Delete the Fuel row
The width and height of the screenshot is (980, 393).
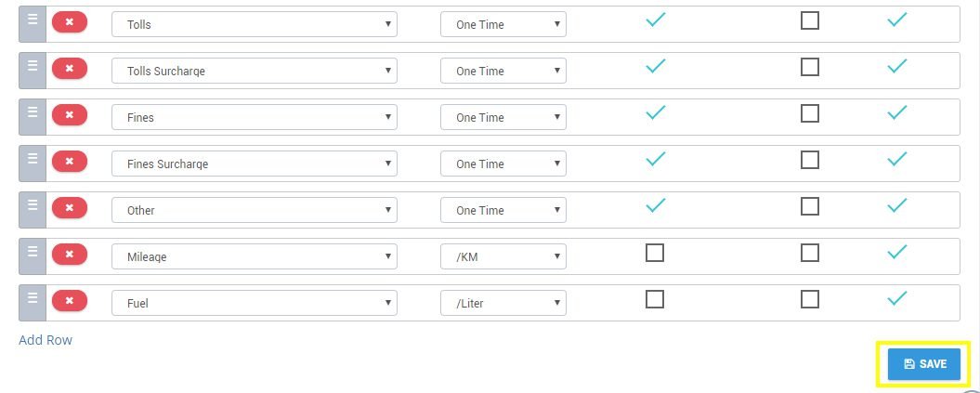point(70,300)
